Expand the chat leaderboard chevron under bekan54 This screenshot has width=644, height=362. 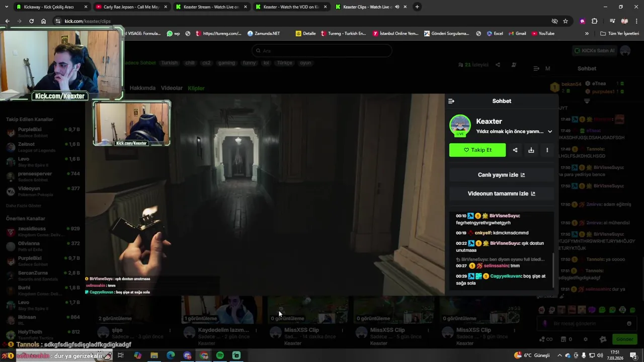tap(587, 101)
